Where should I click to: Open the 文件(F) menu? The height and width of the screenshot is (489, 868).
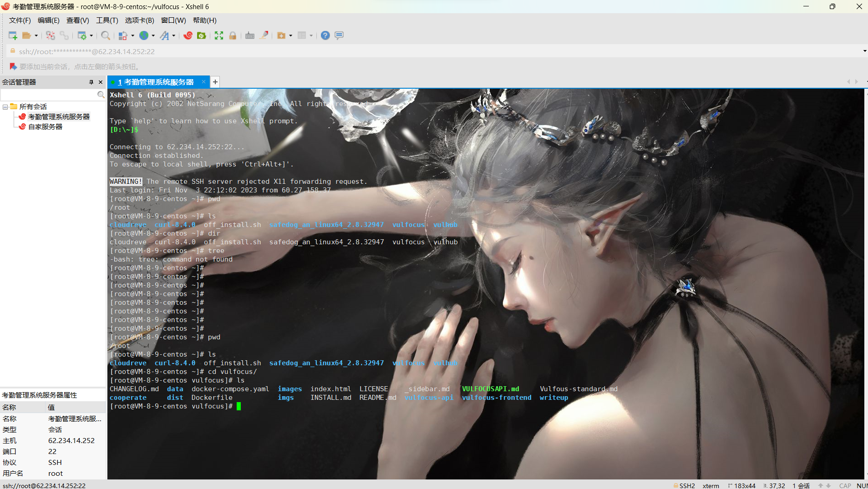[20, 20]
